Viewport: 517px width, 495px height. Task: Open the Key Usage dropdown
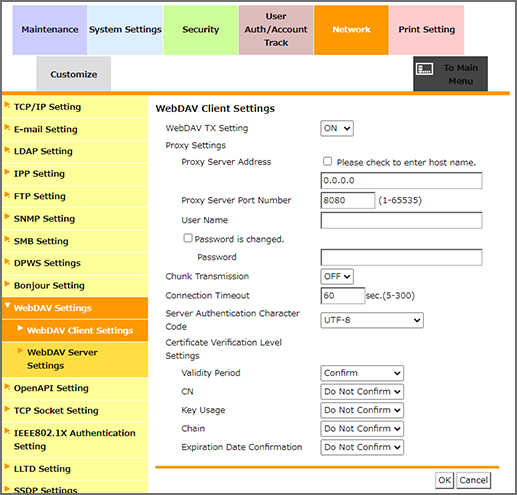pyautogui.click(x=362, y=410)
